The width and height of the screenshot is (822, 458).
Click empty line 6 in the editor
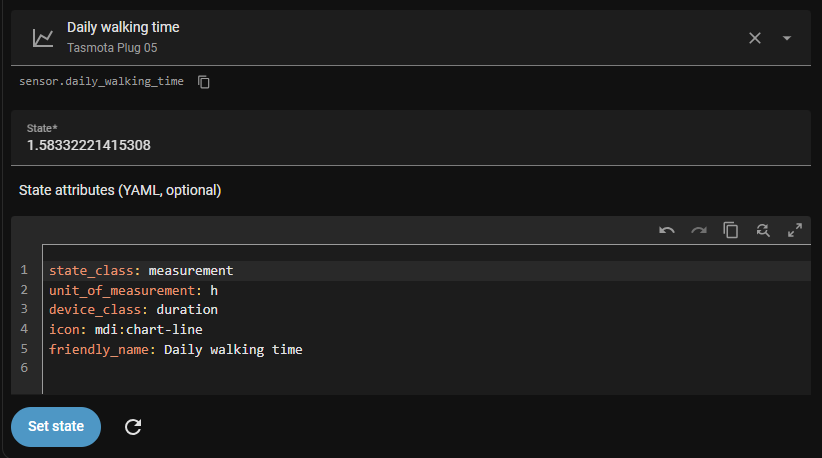300,369
